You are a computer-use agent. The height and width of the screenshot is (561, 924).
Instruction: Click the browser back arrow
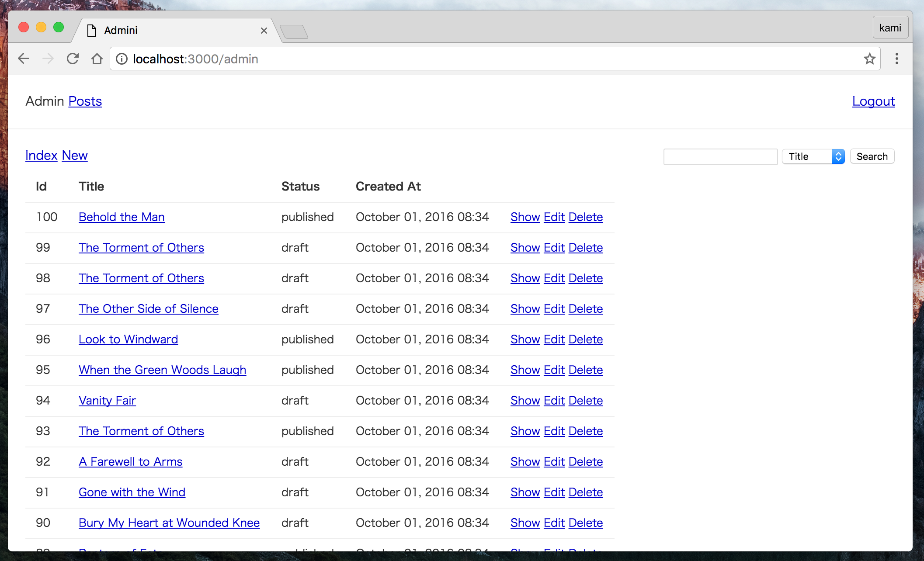coord(24,59)
